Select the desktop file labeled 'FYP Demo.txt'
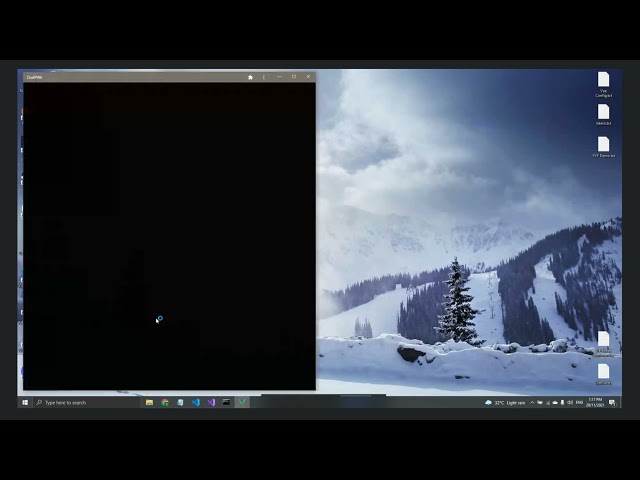The image size is (640, 480). [x=604, y=147]
